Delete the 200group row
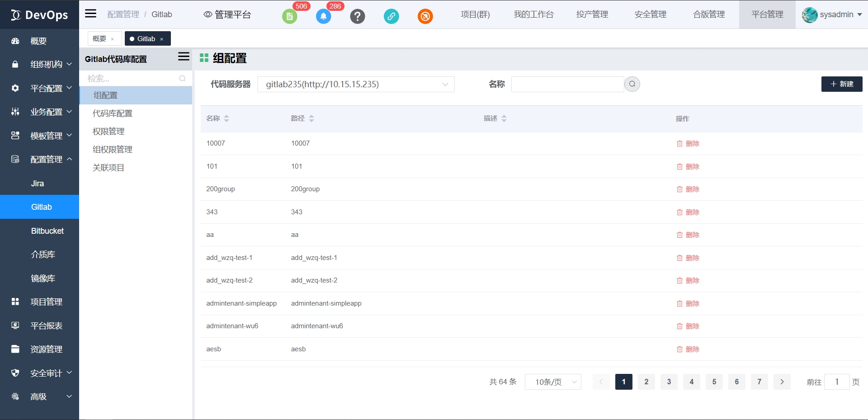 688,189
